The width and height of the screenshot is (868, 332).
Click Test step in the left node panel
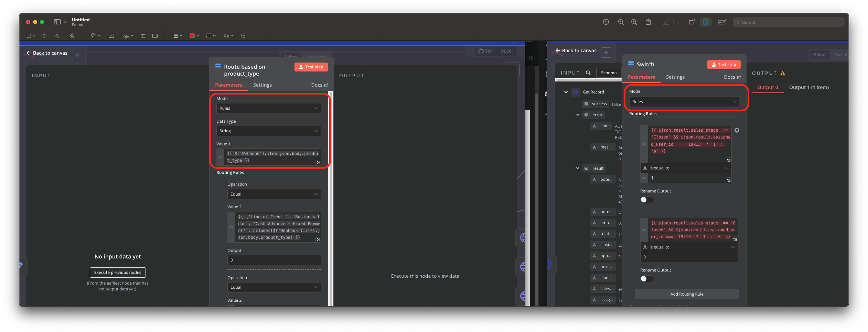[x=311, y=67]
